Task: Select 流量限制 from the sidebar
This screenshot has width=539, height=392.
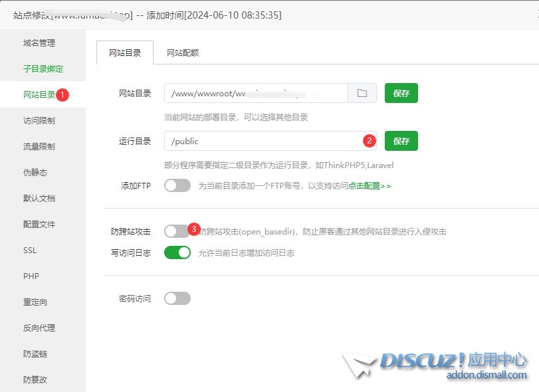Action: [39, 147]
